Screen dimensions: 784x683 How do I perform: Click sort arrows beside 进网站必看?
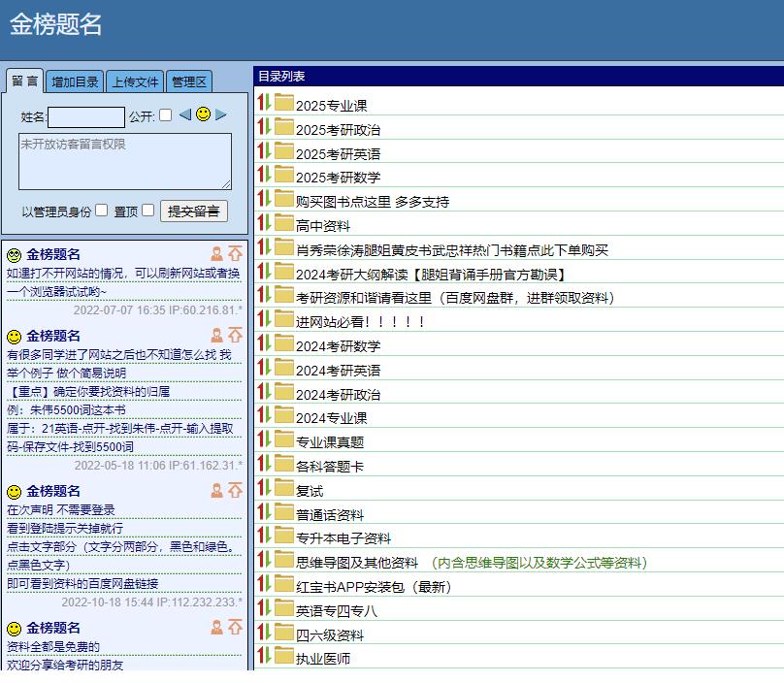pos(264,319)
